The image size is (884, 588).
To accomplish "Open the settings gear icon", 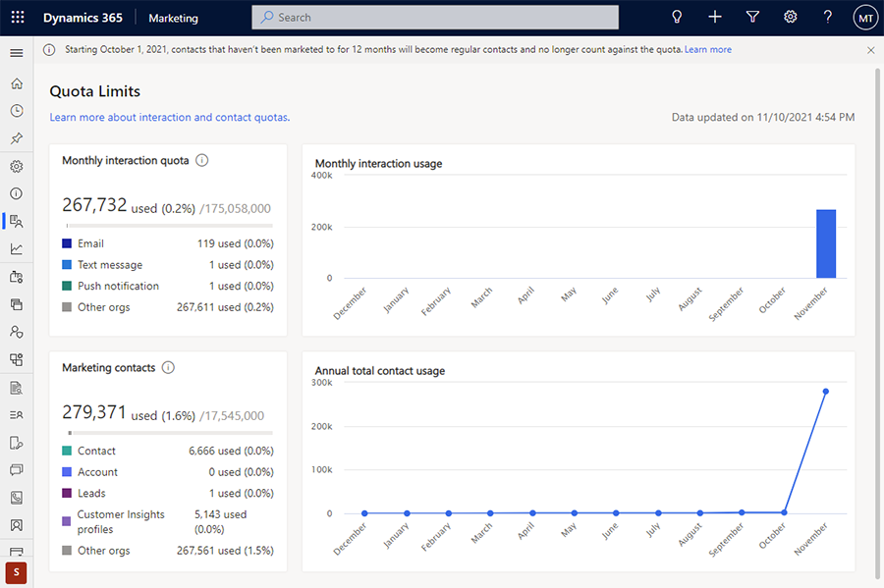I will pos(790,17).
